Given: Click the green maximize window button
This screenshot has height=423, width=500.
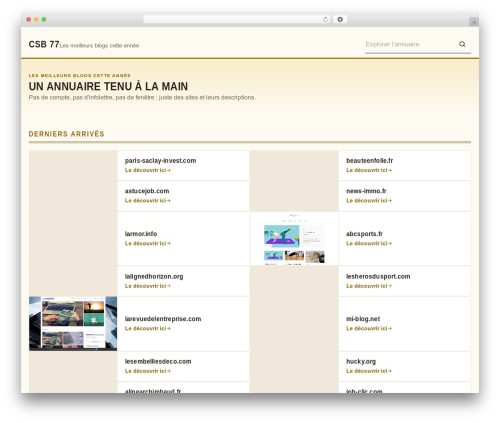Looking at the screenshot, I should point(44,20).
